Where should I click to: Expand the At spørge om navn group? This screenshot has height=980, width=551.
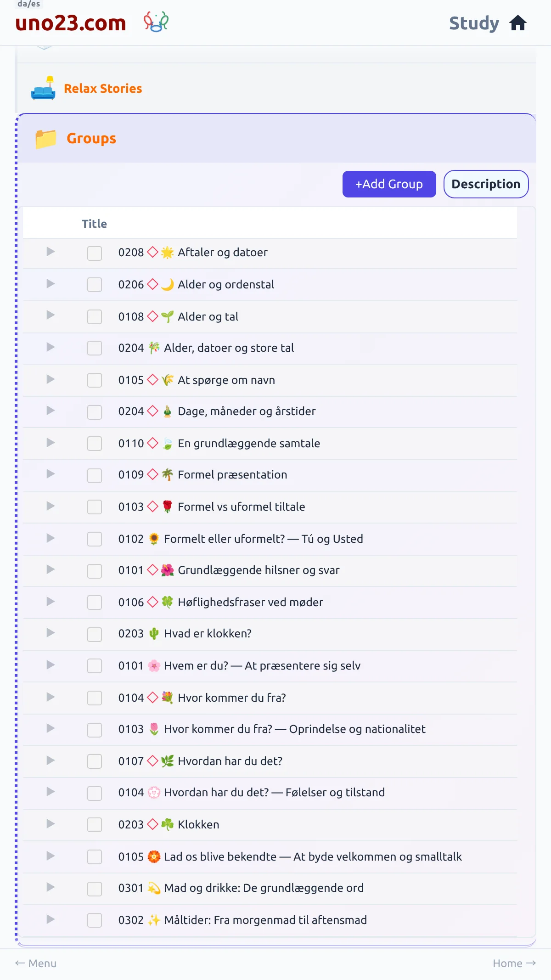coord(51,379)
